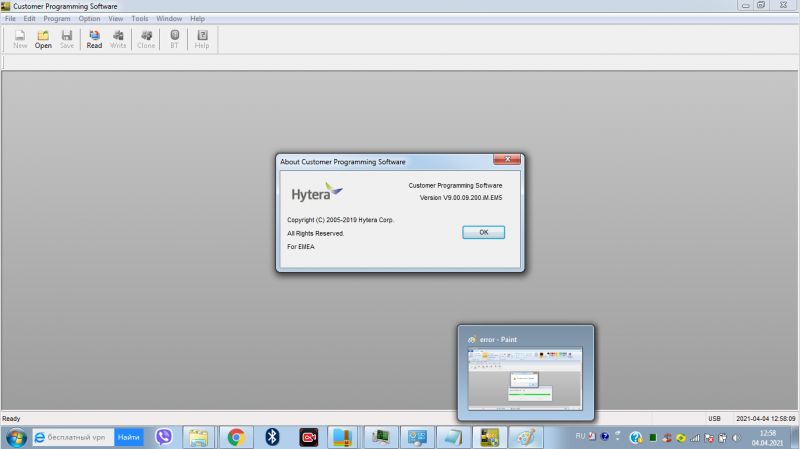Screen dimensions: 800x449
Task: Click the All Rights Reserved text
Action: coord(315,233)
